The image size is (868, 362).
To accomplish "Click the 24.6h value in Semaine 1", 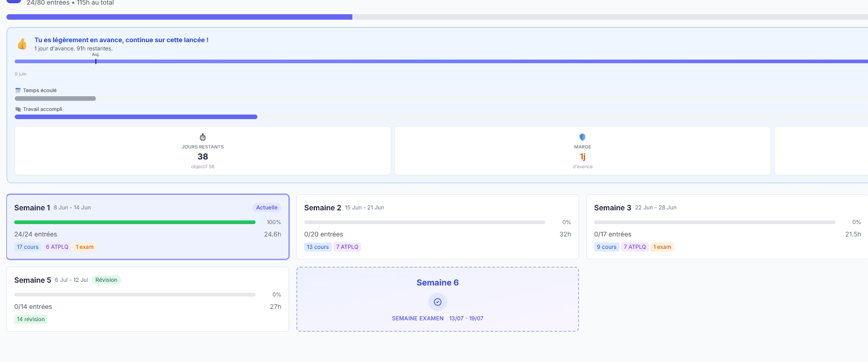I will [273, 234].
